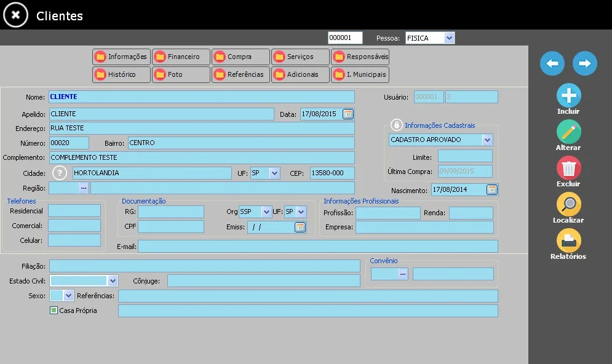612x364 pixels.
Task: Click the Renda input field
Action: [x=471, y=213]
